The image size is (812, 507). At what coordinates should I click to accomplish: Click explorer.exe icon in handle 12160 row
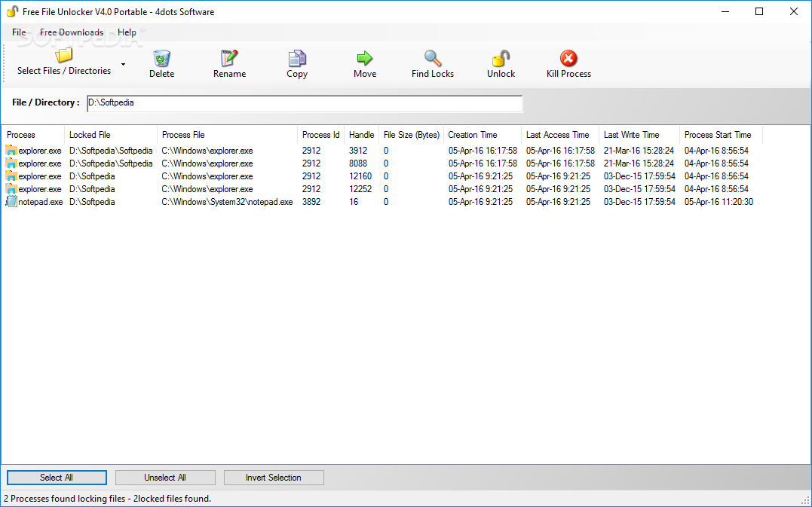(11, 176)
